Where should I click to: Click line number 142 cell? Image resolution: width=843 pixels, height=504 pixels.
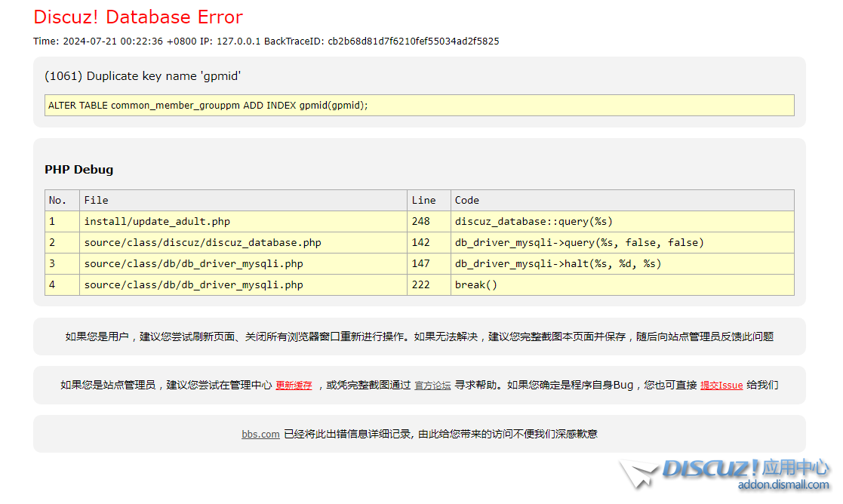coord(429,242)
